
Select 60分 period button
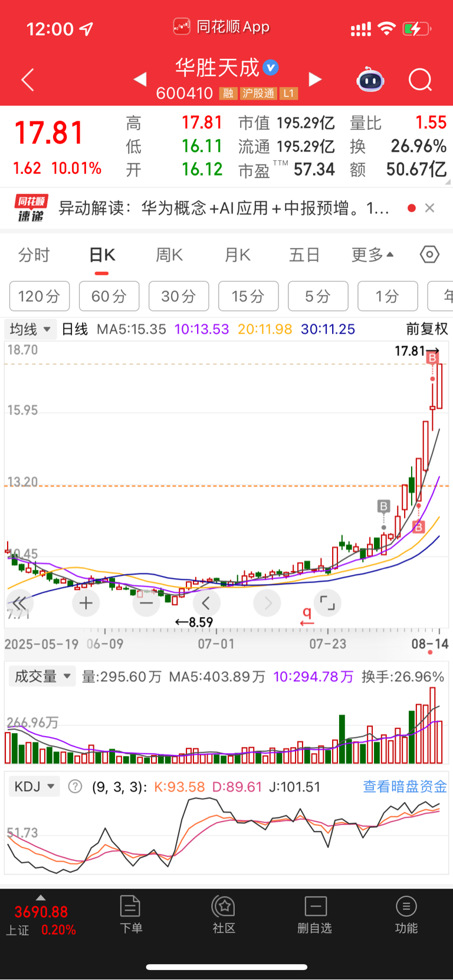pos(109,296)
